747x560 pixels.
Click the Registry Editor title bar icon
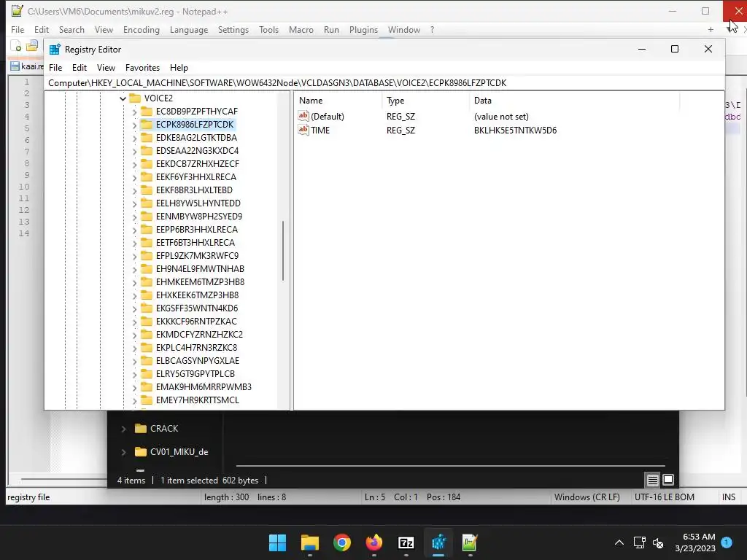point(55,50)
